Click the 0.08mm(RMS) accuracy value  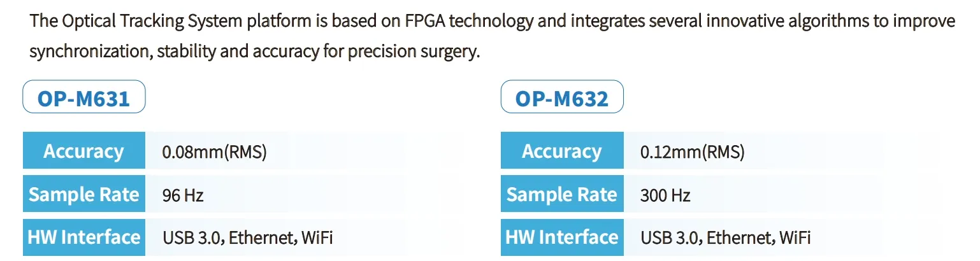[215, 152]
